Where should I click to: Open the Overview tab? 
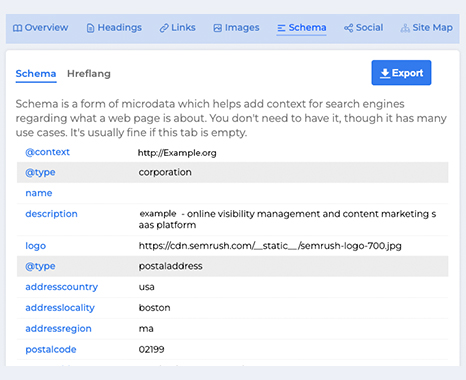(x=40, y=28)
